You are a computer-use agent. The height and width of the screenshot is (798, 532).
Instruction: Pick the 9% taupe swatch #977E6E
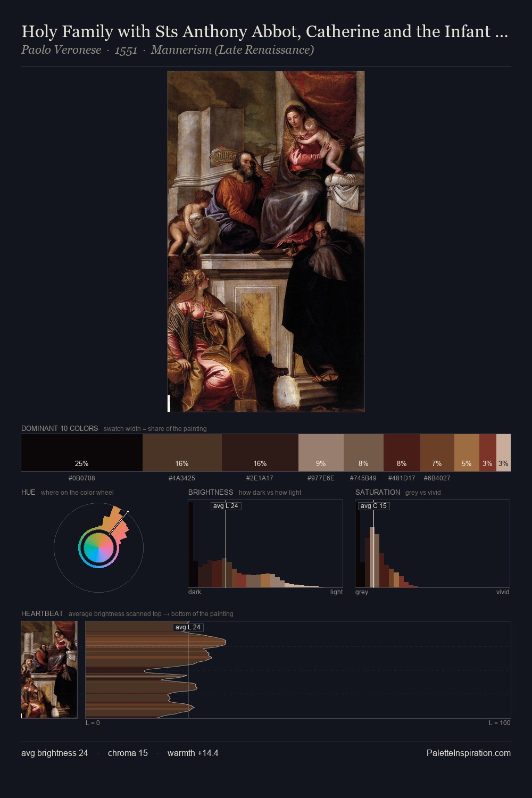[x=321, y=453]
